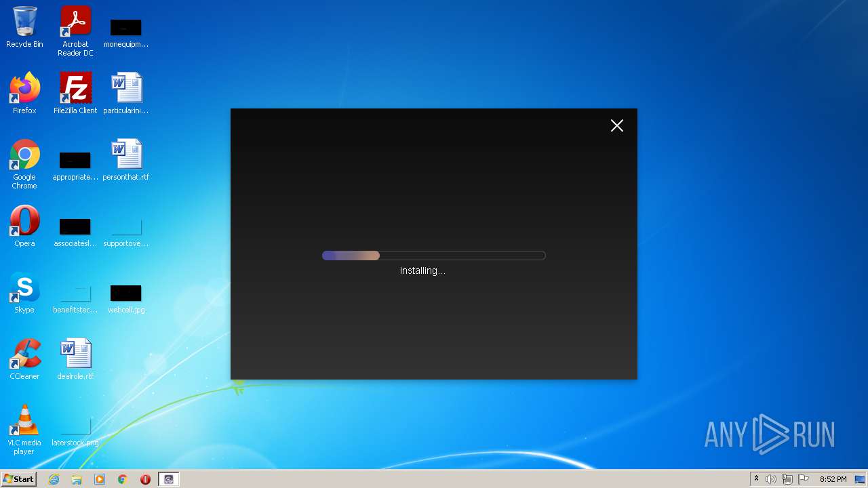868x488 pixels.
Task: Launch Opera from the desktop
Action: [x=24, y=226]
